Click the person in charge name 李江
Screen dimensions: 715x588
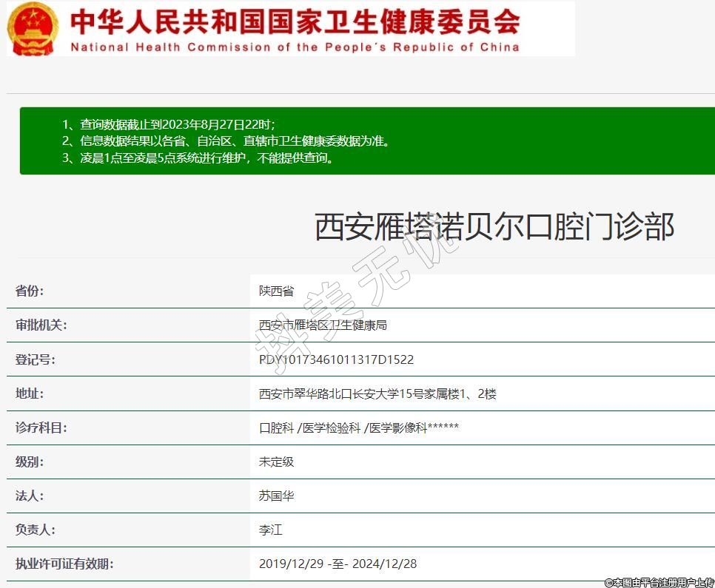click(270, 530)
